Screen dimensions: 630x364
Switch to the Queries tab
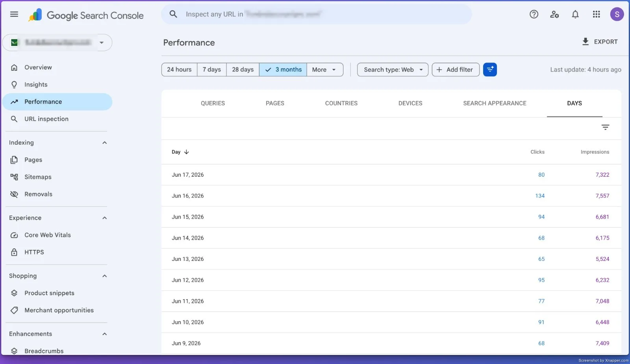213,103
